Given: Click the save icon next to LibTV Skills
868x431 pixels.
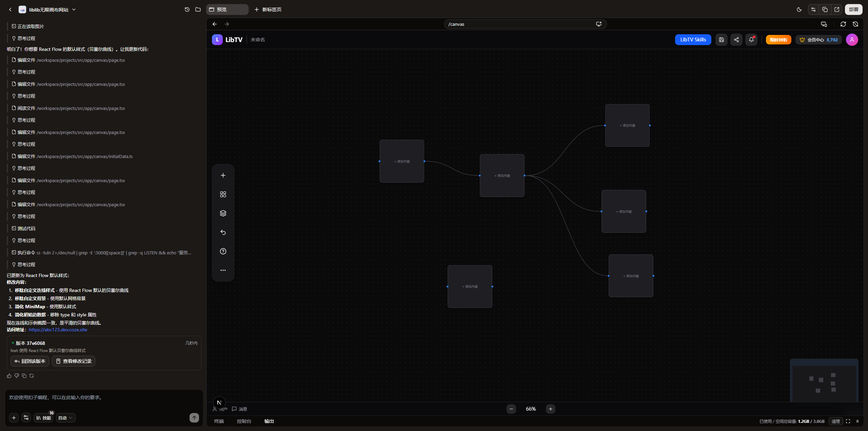Looking at the screenshot, I should (721, 40).
